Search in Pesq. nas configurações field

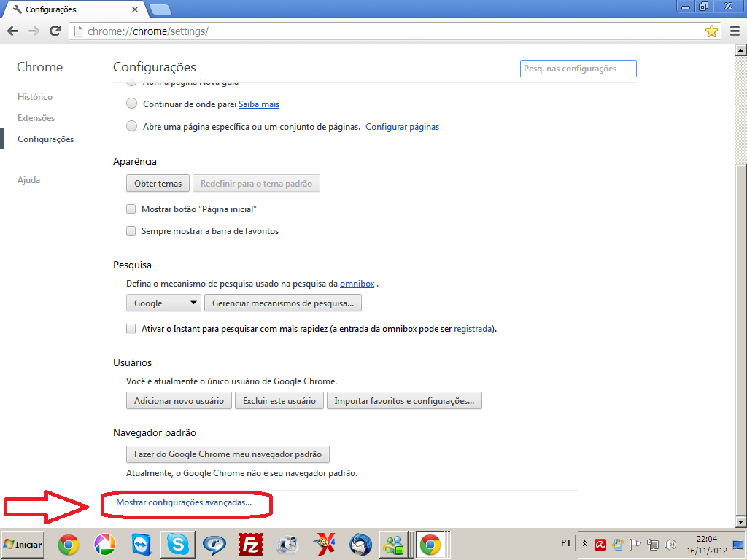(x=578, y=69)
